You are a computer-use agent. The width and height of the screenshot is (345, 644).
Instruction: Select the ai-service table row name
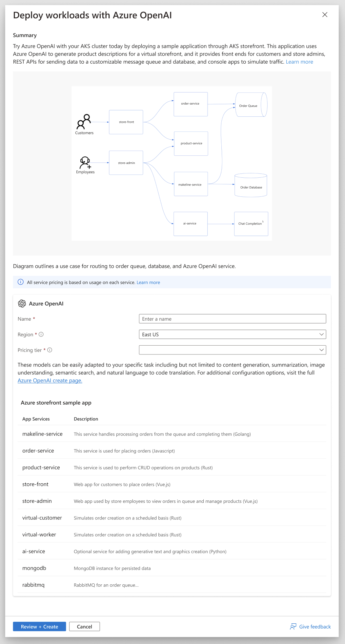point(34,552)
